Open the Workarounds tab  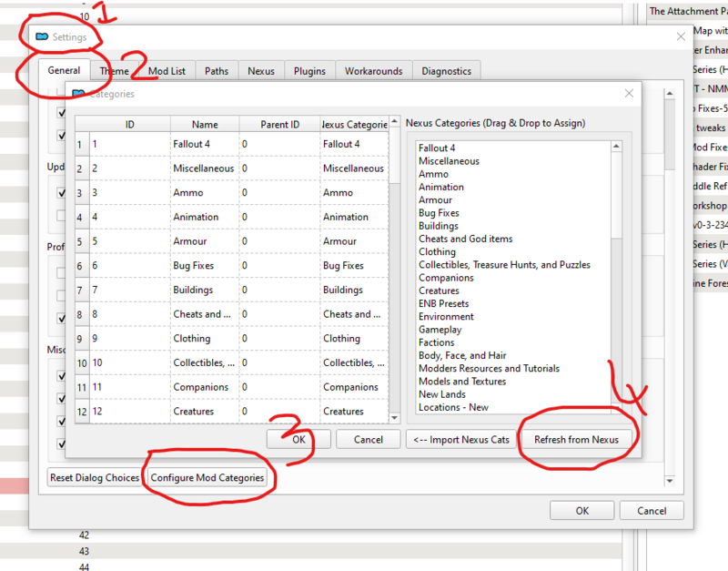coord(374,71)
